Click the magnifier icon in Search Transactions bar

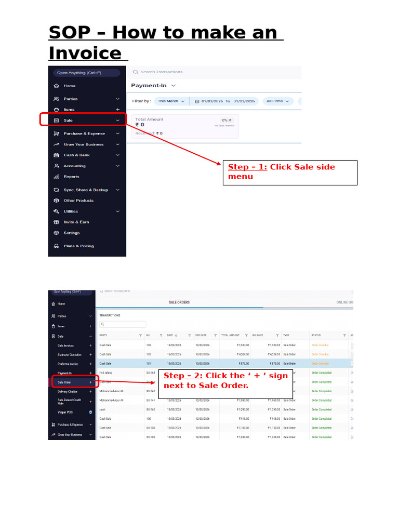(x=136, y=72)
